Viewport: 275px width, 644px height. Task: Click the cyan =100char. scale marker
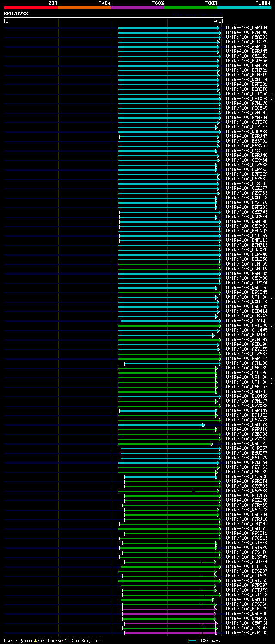(192, 641)
